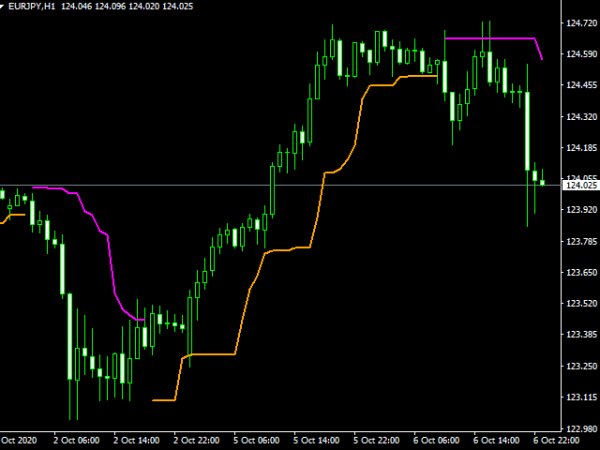Click the 5 Oct 06:00 time label
The width and height of the screenshot is (600, 450).
click(257, 440)
